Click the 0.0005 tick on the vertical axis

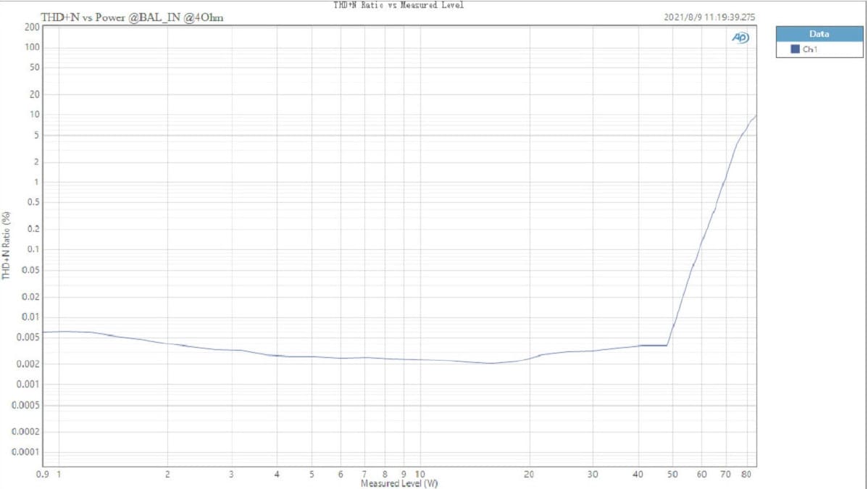click(x=27, y=405)
